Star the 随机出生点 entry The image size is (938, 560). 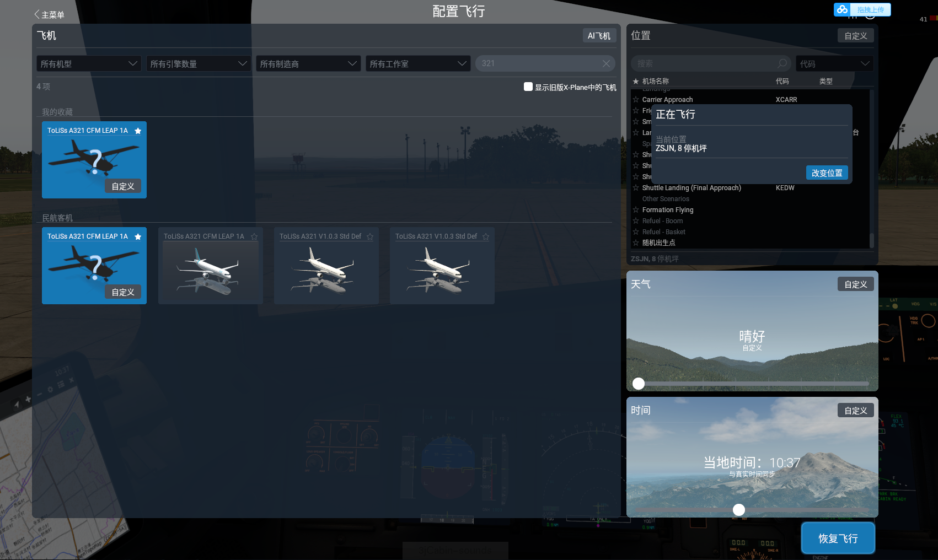click(x=636, y=243)
